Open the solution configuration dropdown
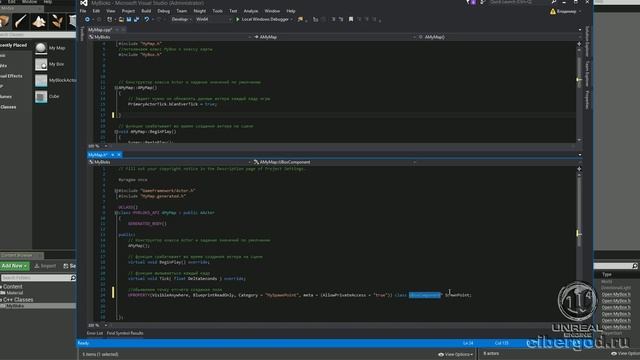 pos(182,19)
